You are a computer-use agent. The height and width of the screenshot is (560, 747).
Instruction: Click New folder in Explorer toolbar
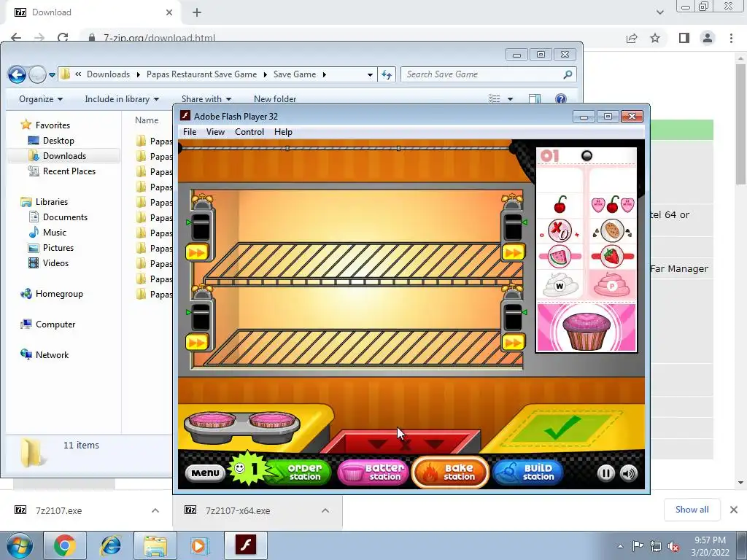coord(275,99)
